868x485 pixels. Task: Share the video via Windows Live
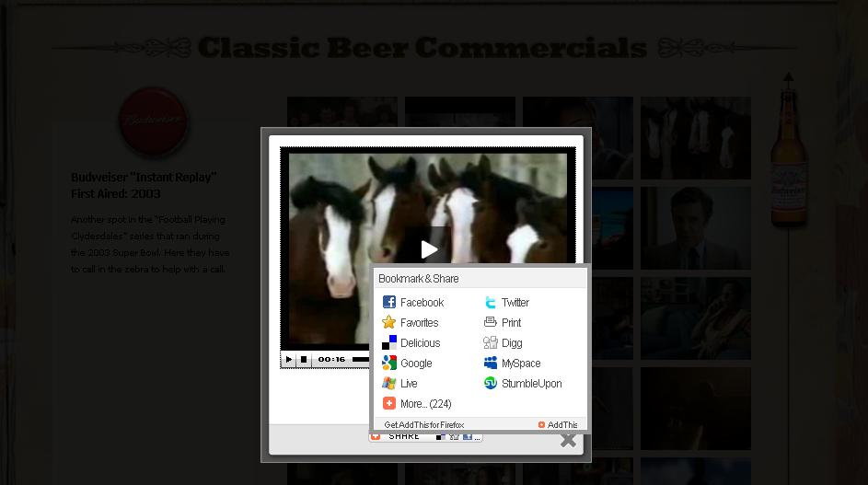[x=399, y=383]
